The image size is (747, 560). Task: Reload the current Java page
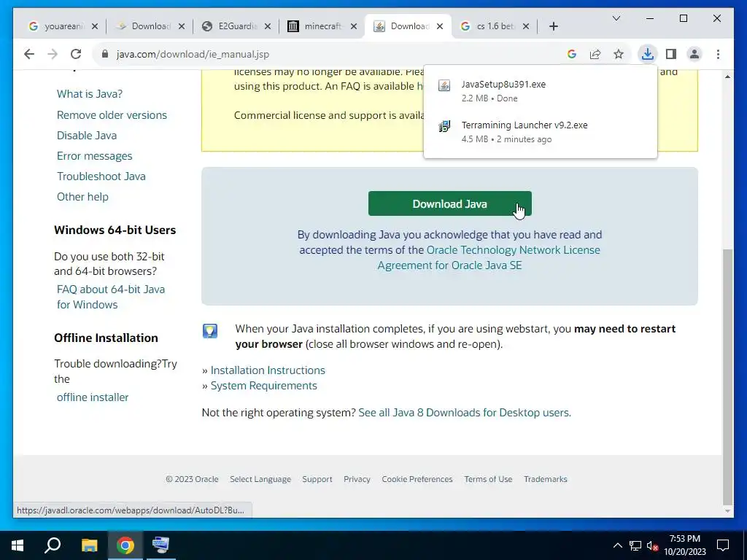76,54
